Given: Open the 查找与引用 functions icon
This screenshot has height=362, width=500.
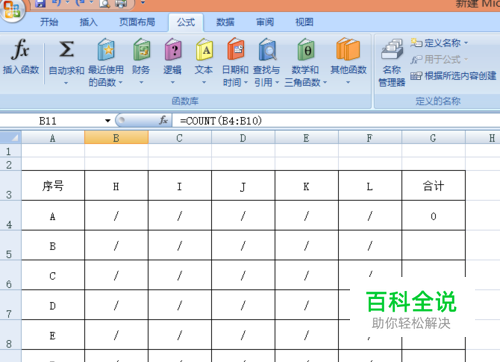Looking at the screenshot, I should click(267, 49).
